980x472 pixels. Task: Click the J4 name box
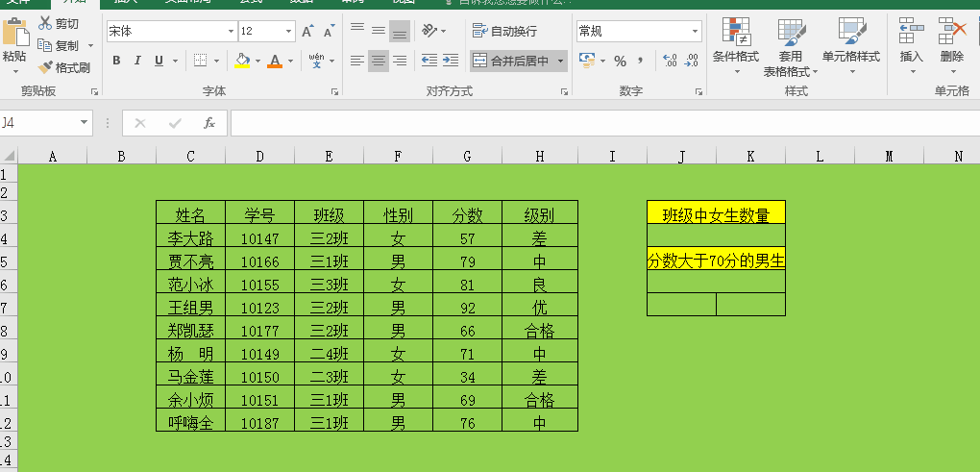[x=37, y=123]
